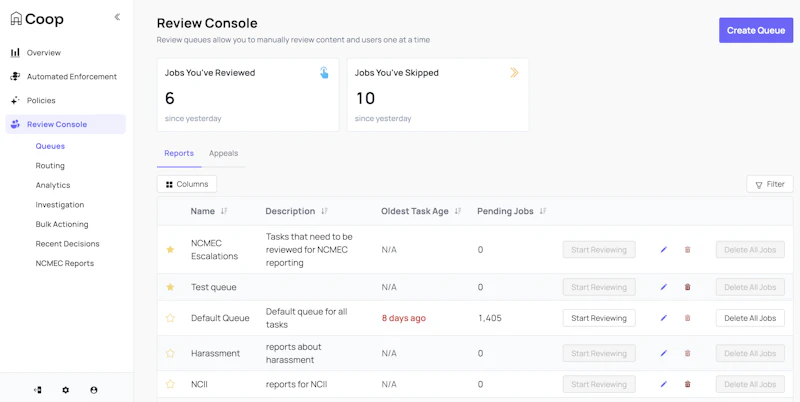Click the Policies sparkle icon
This screenshot has width=800, height=402.
click(15, 100)
